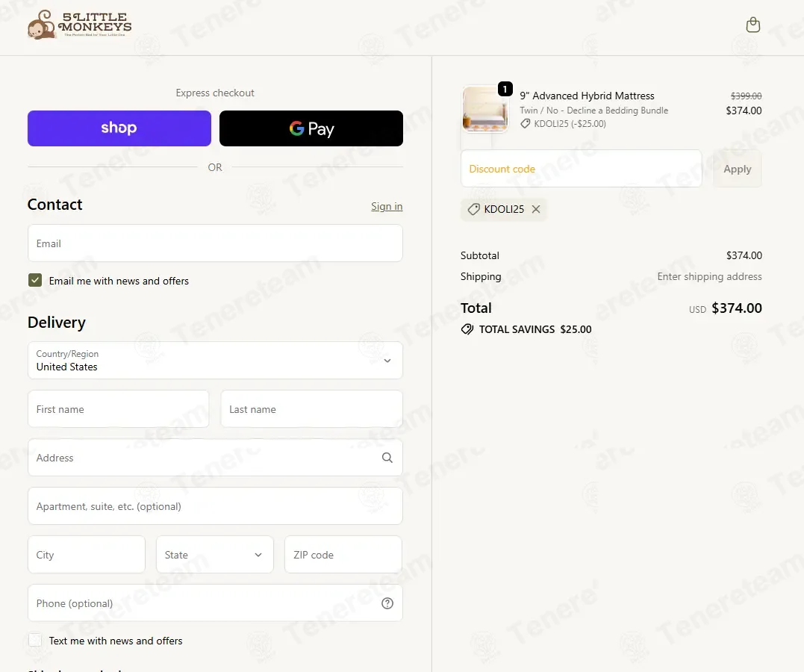Viewport: 804px width, 672px height.
Task: Click the address search magnifier icon
Action: 387,458
